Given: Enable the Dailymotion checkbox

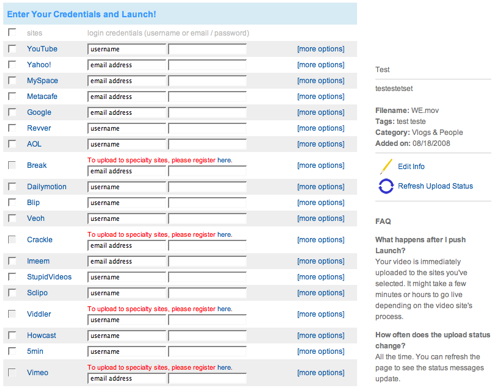Looking at the screenshot, I should click(x=12, y=186).
